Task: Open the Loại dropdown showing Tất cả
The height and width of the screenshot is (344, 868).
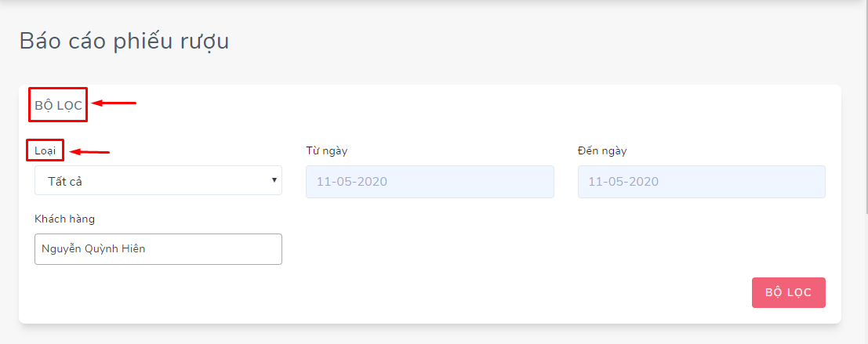Action: coord(158,180)
